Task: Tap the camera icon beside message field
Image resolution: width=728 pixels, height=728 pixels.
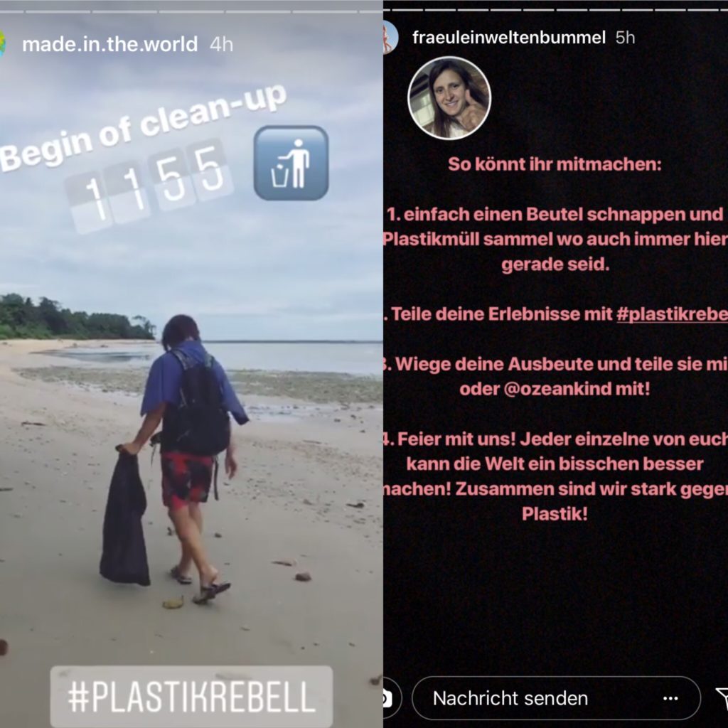Action: [x=390, y=698]
